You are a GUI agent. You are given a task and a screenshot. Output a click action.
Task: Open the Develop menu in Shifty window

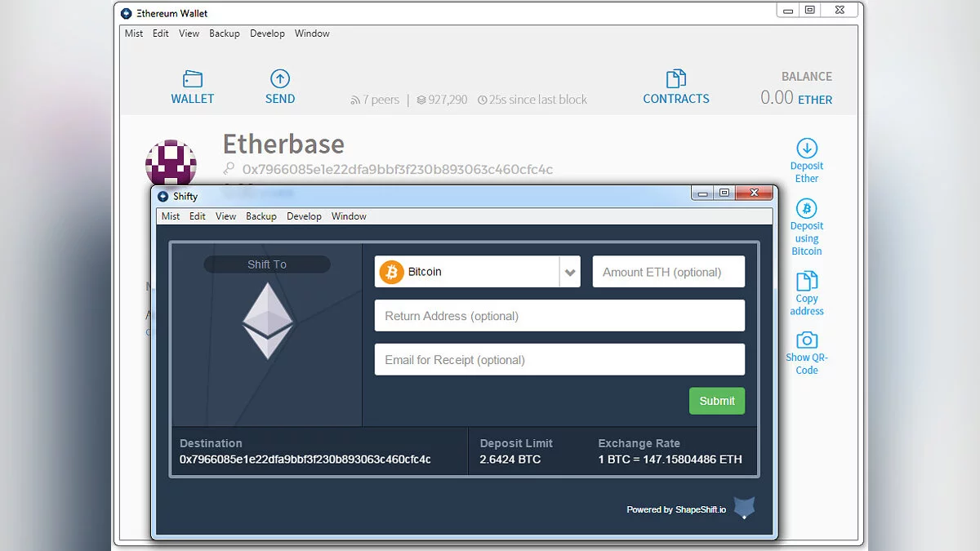click(x=304, y=216)
